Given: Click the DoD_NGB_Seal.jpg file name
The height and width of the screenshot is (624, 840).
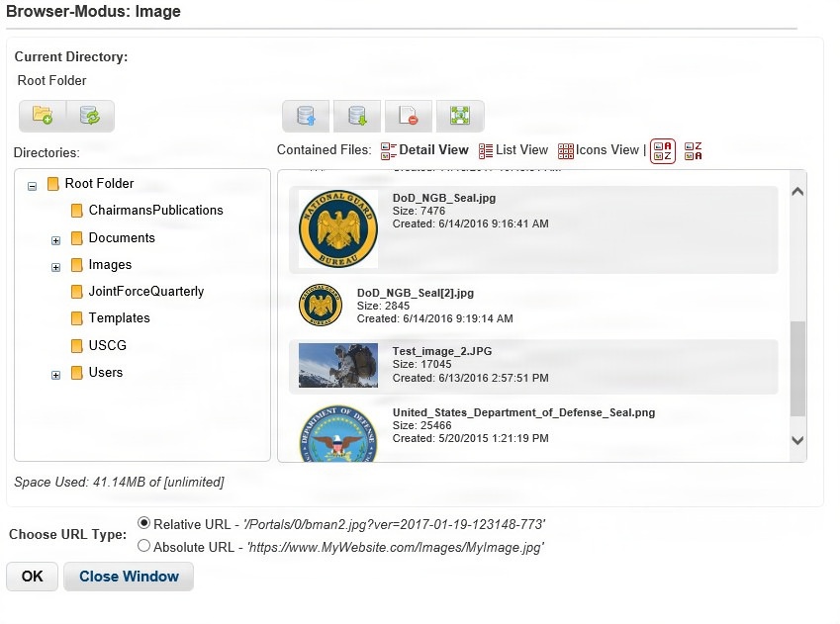Looking at the screenshot, I should [444, 198].
